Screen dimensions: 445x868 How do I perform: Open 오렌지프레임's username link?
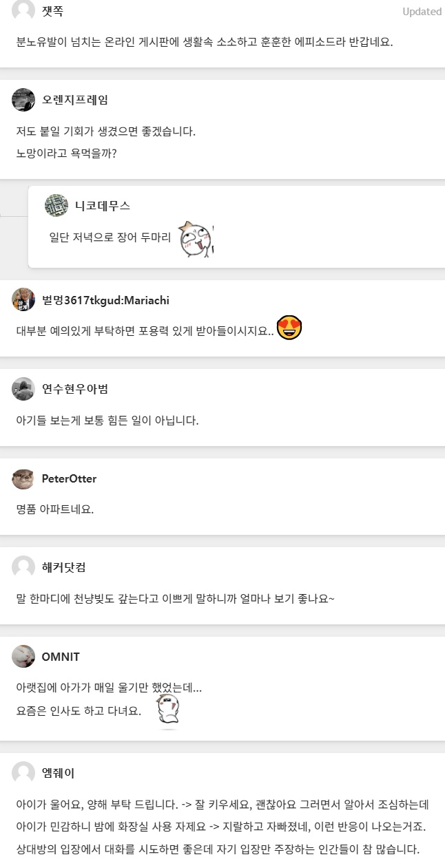75,100
